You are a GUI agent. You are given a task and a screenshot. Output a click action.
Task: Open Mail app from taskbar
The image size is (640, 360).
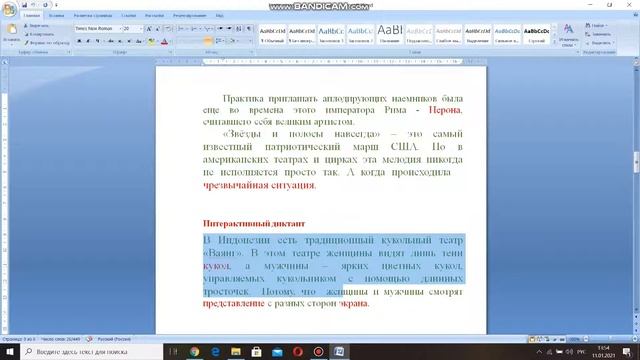[277, 351]
